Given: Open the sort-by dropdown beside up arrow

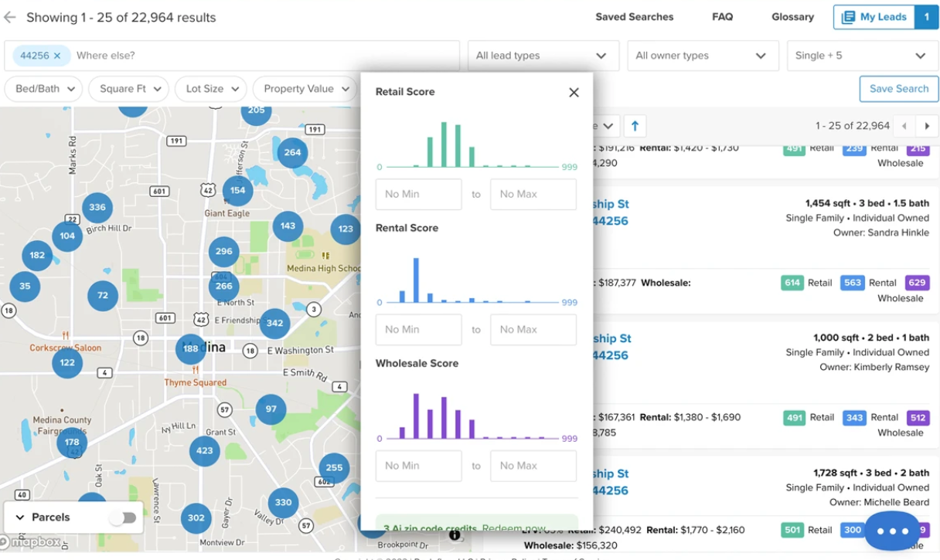Looking at the screenshot, I should [x=606, y=126].
